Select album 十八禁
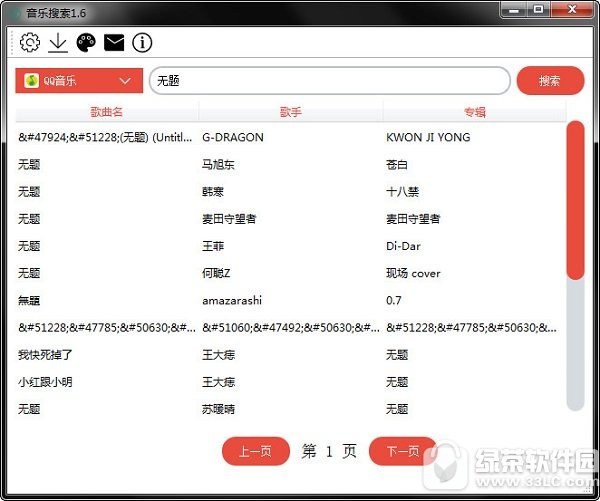This screenshot has width=600, height=501. point(403,192)
